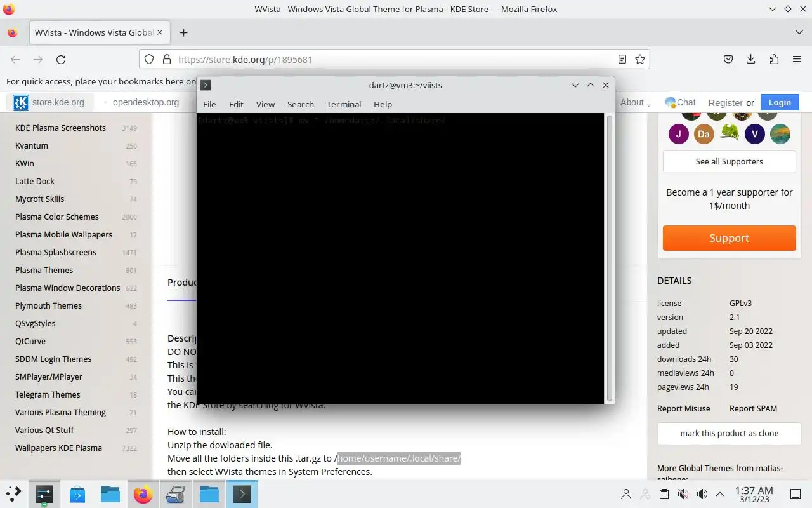Screen dimensions: 812x508
Task: Open the clock showing 1:37 AM
Action: 754,495
